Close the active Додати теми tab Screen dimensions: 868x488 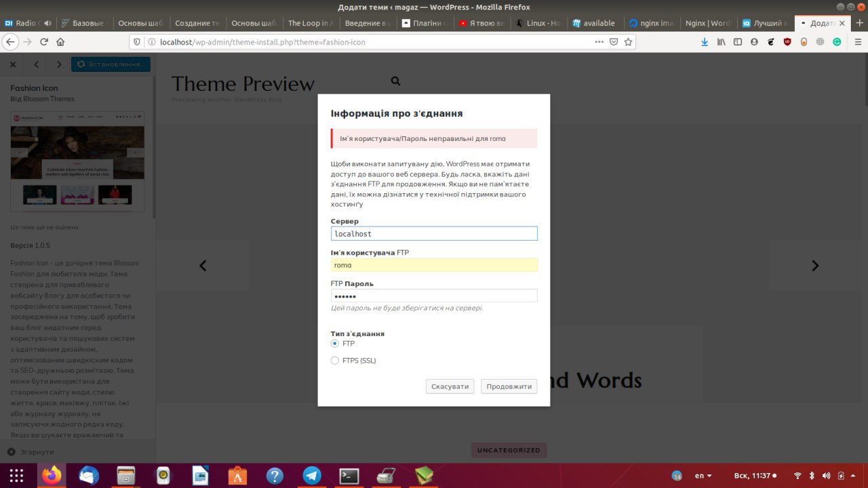842,23
